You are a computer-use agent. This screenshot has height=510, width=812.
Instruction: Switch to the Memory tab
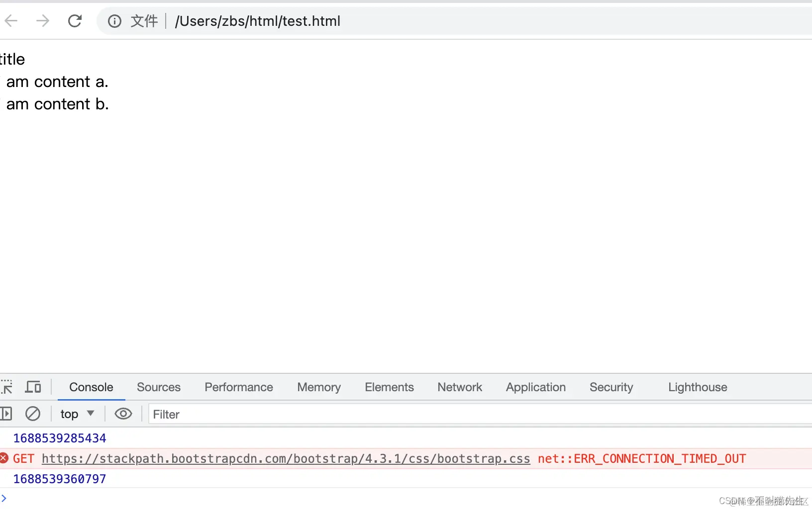(319, 387)
